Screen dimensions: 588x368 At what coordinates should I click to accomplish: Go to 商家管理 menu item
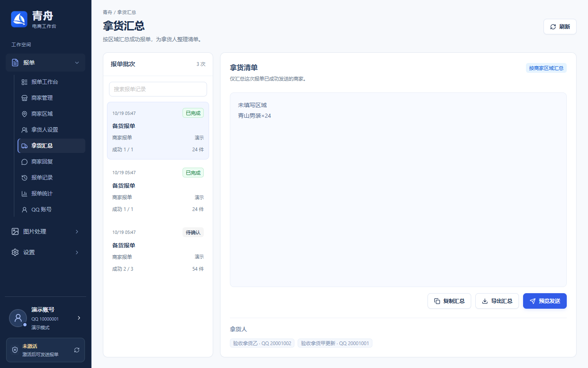tap(51, 98)
